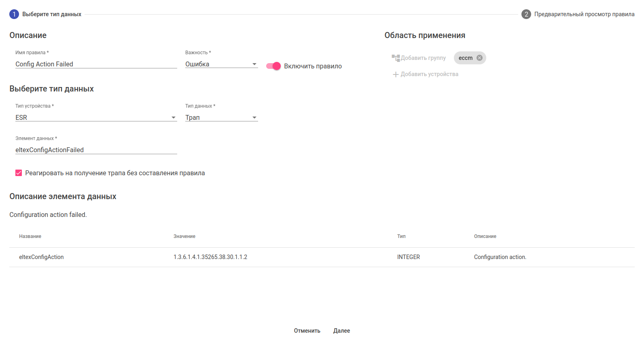Select the eltexConfigAction table row
The width and height of the screenshot is (644, 342).
(322, 257)
